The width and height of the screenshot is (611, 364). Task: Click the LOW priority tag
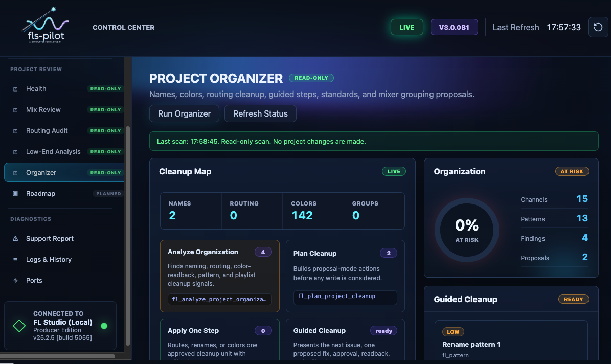click(453, 332)
